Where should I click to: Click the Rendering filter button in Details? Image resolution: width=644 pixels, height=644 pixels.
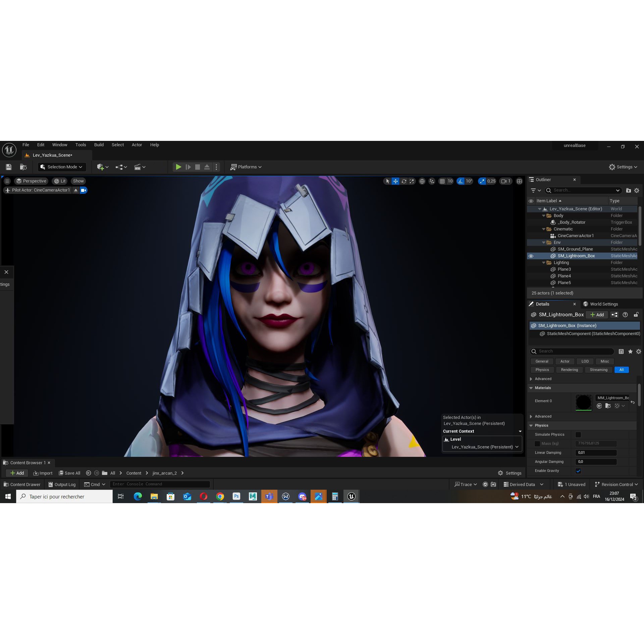[x=570, y=370]
